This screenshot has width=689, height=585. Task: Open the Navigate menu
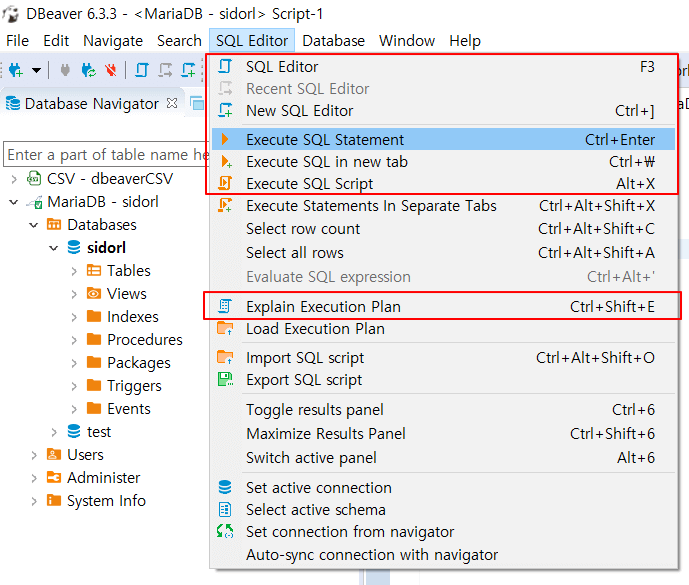tap(113, 40)
